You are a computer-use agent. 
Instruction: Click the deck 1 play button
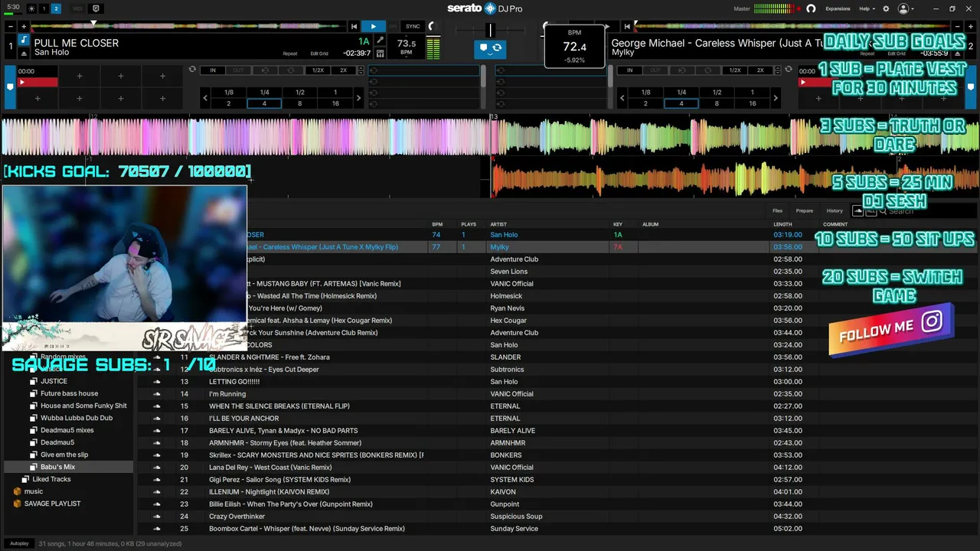[x=373, y=26]
